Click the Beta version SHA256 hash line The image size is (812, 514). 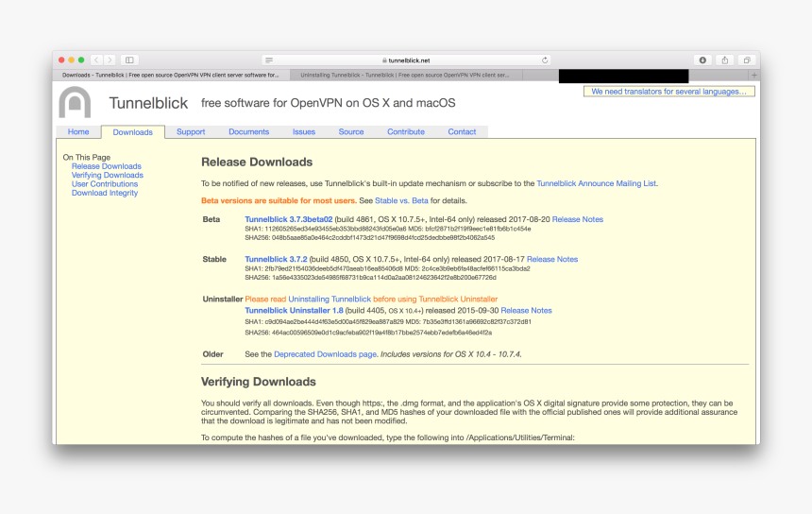point(370,238)
